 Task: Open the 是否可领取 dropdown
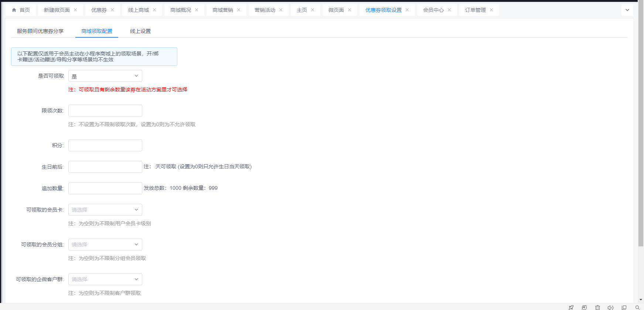pyautogui.click(x=105, y=76)
